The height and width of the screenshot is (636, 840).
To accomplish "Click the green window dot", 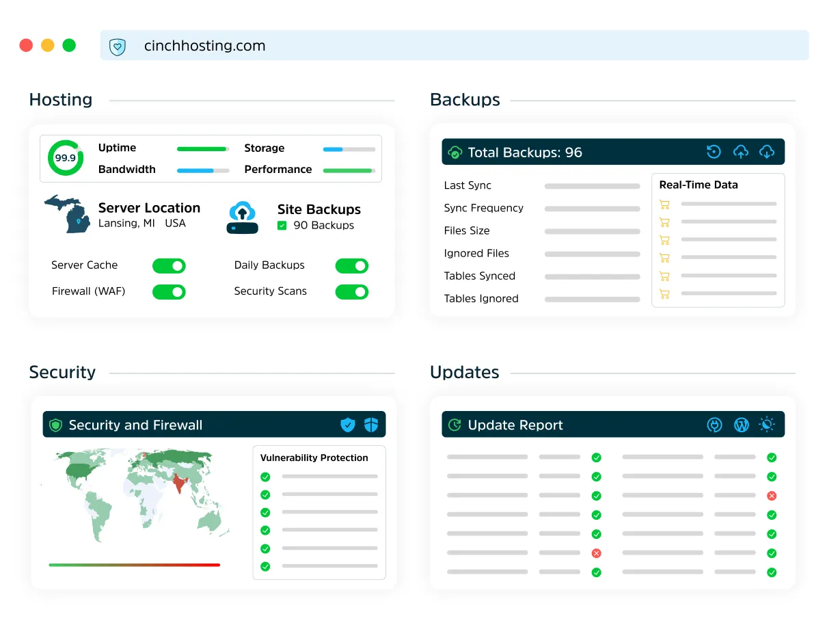I will [x=69, y=46].
